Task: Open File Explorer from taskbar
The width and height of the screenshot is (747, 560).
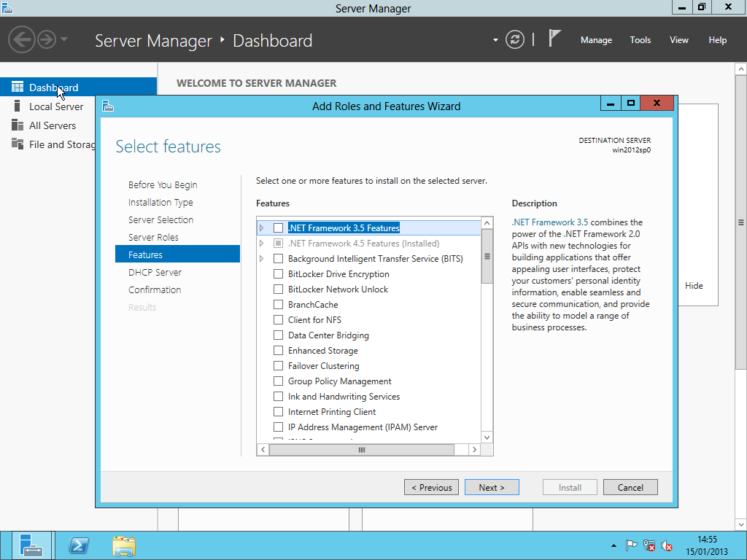Action: pyautogui.click(x=123, y=545)
